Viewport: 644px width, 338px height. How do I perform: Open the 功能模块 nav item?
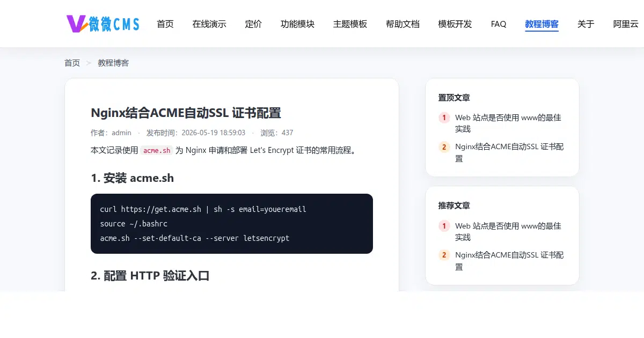pos(297,24)
